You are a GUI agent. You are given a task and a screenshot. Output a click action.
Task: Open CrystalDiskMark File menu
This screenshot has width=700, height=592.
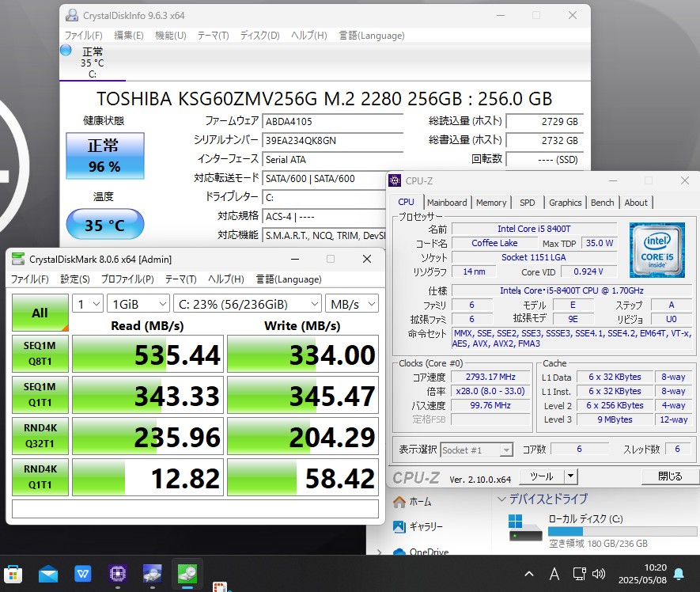(29, 279)
